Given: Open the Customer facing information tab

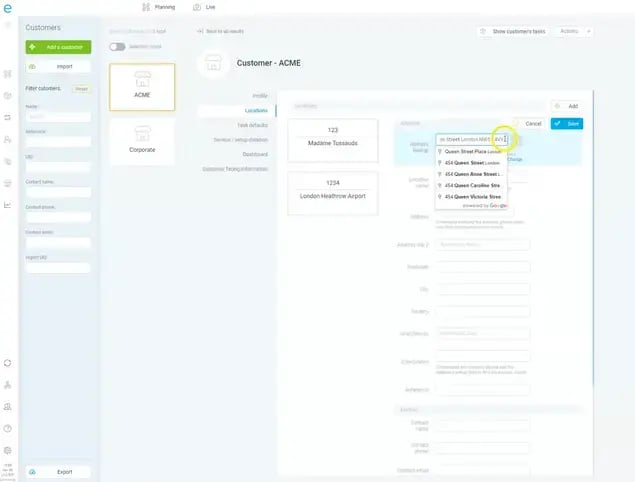Looking at the screenshot, I should pos(235,169).
